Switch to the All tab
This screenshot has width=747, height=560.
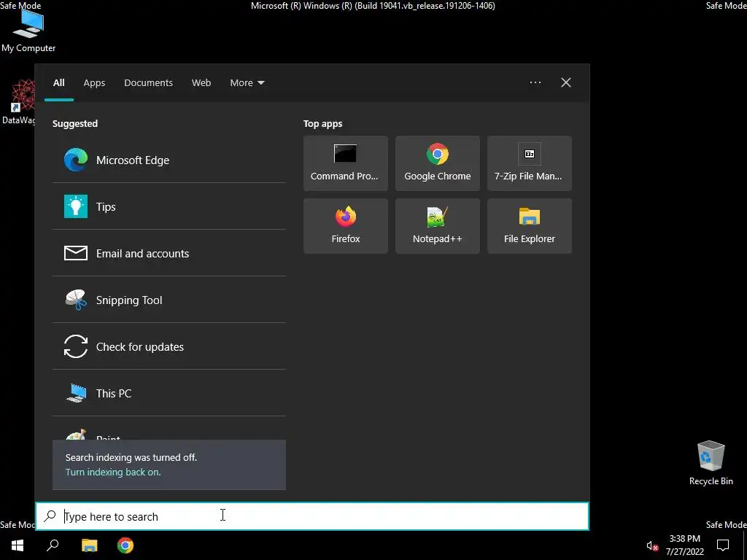[x=58, y=83]
